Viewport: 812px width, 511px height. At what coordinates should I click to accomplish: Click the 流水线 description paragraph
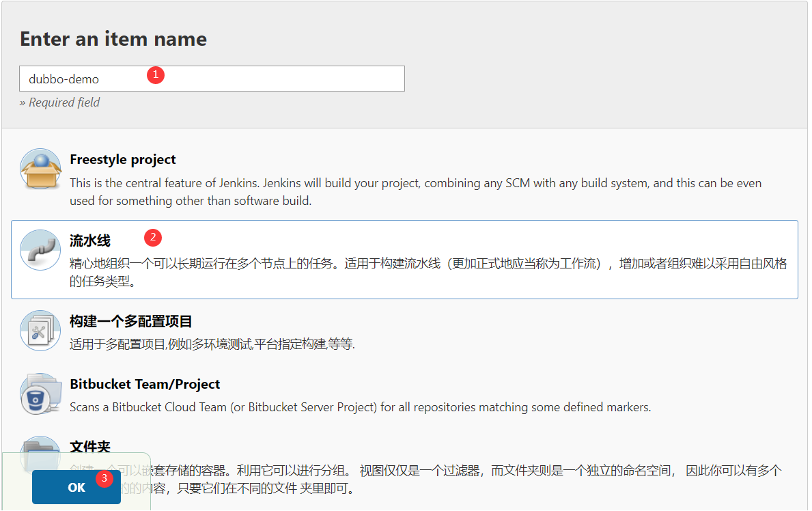click(x=428, y=273)
